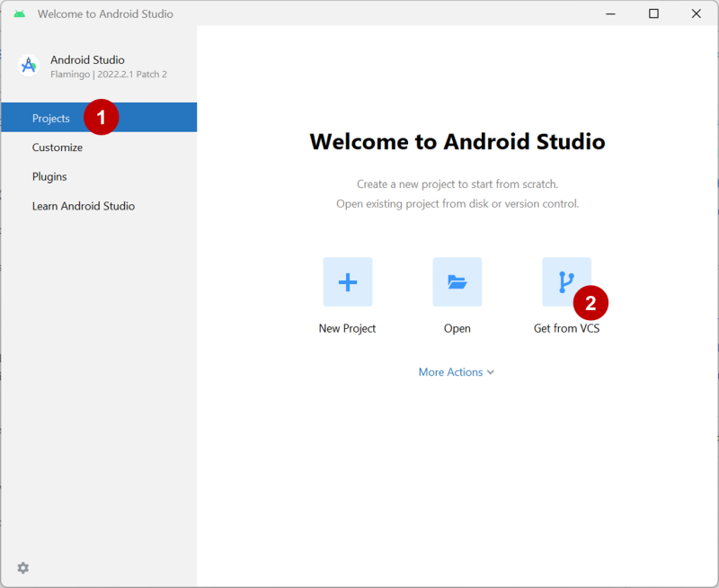
Task: Click the New Project label
Action: (x=347, y=328)
